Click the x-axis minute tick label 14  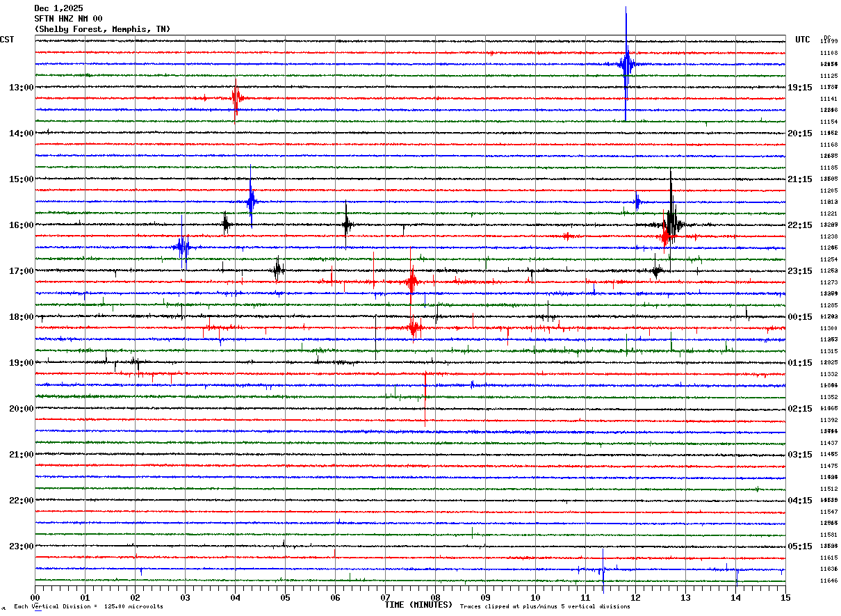[735, 597]
